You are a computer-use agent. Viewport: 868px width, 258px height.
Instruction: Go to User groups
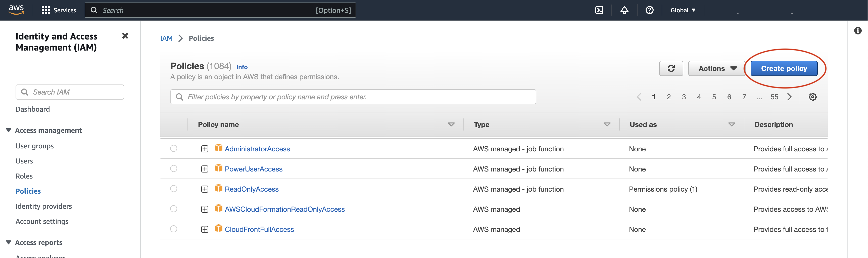(35, 146)
